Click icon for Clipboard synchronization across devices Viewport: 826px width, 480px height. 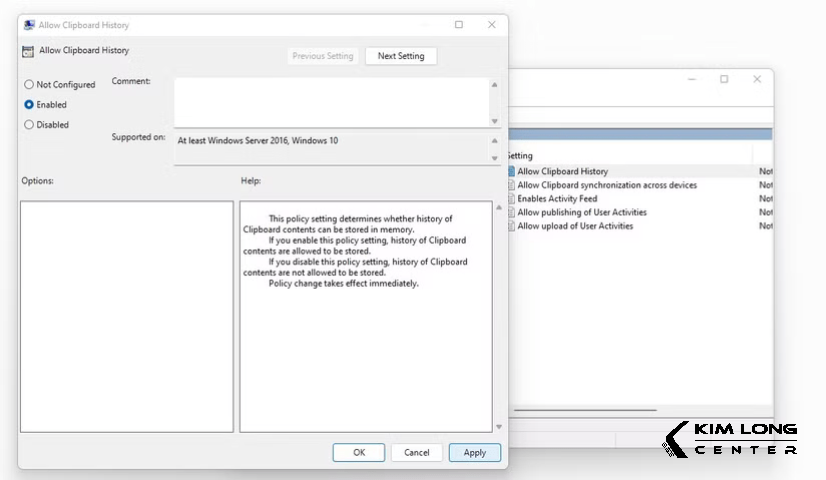click(x=511, y=186)
